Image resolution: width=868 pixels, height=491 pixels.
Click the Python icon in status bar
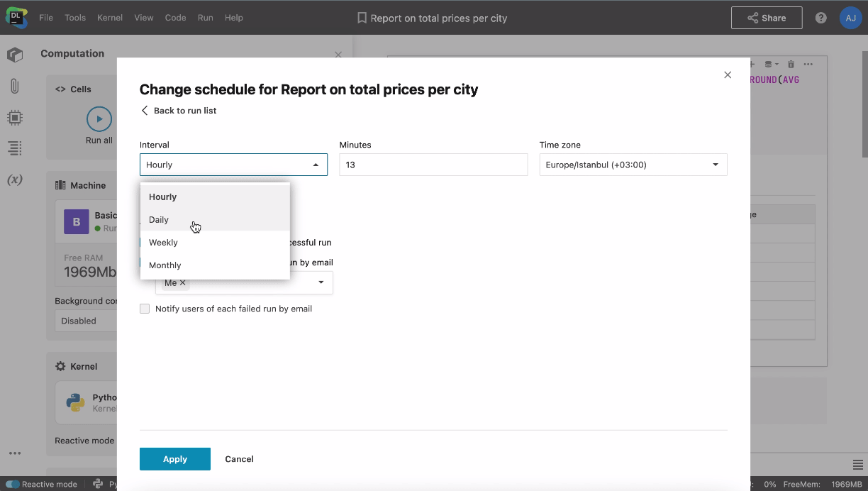pyautogui.click(x=98, y=484)
